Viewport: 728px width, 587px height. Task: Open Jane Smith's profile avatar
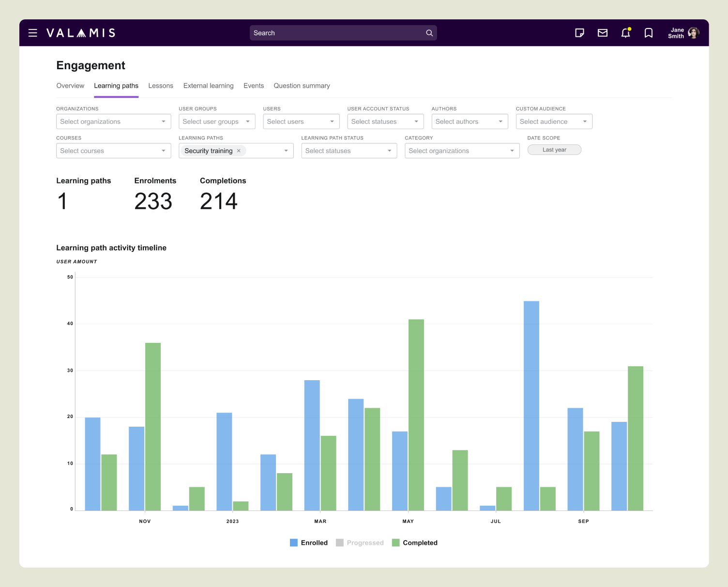click(694, 33)
